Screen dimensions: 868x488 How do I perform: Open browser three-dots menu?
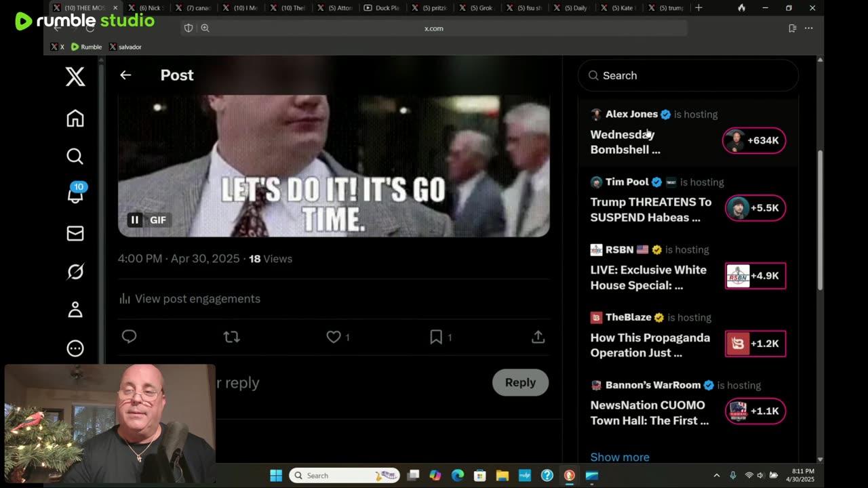click(808, 28)
